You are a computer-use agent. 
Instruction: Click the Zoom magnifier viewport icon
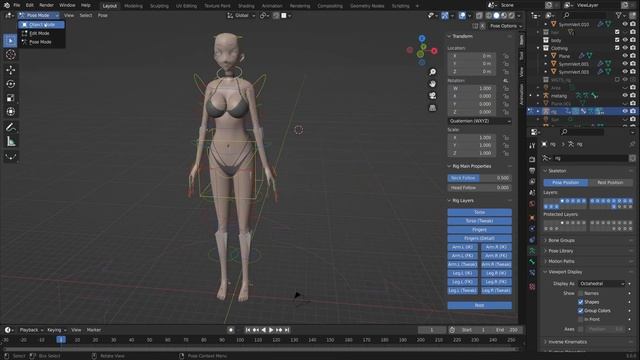432,72
